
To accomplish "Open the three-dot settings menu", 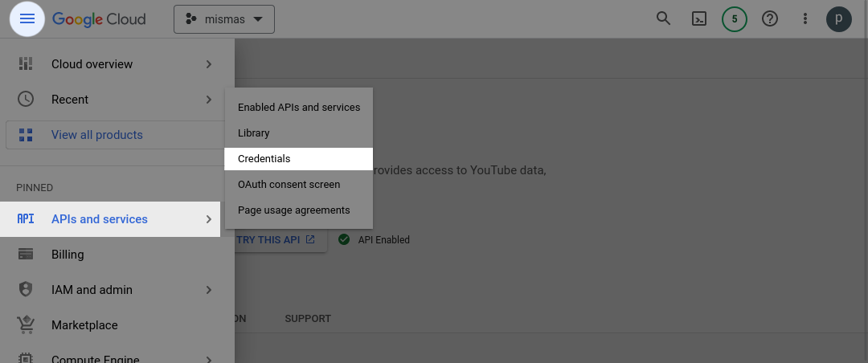I will 805,18.
